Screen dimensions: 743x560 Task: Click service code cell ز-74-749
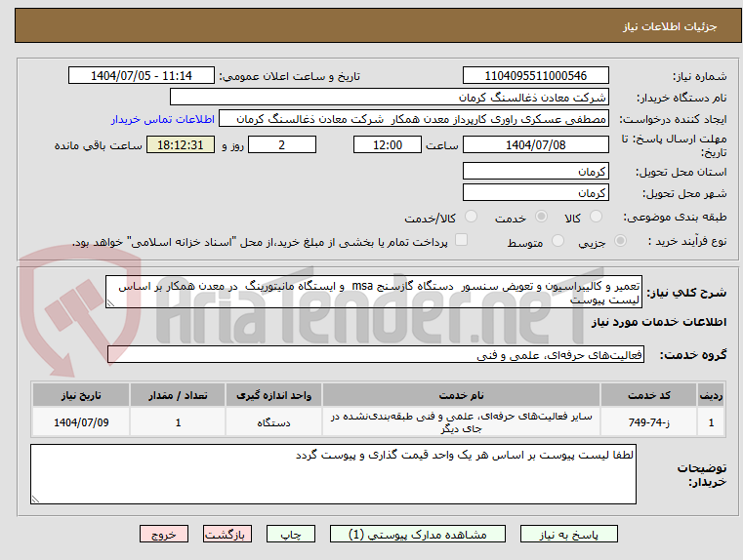point(648,422)
